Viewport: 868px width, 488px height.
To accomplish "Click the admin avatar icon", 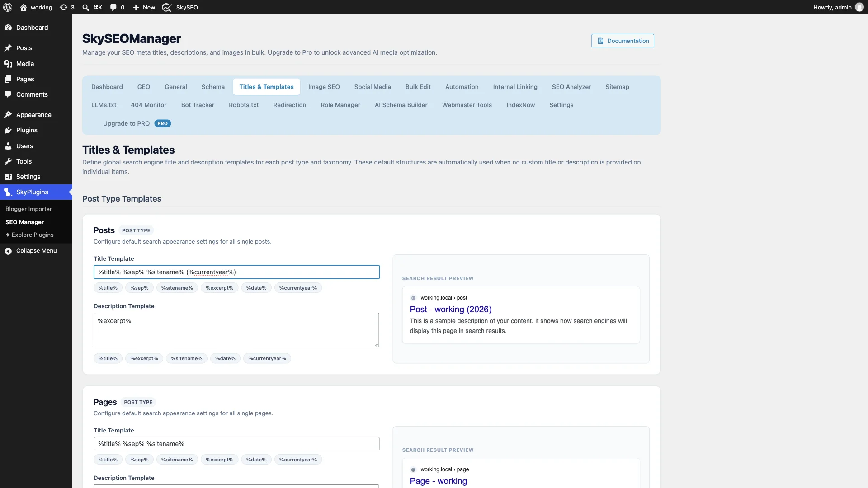I will (859, 7).
